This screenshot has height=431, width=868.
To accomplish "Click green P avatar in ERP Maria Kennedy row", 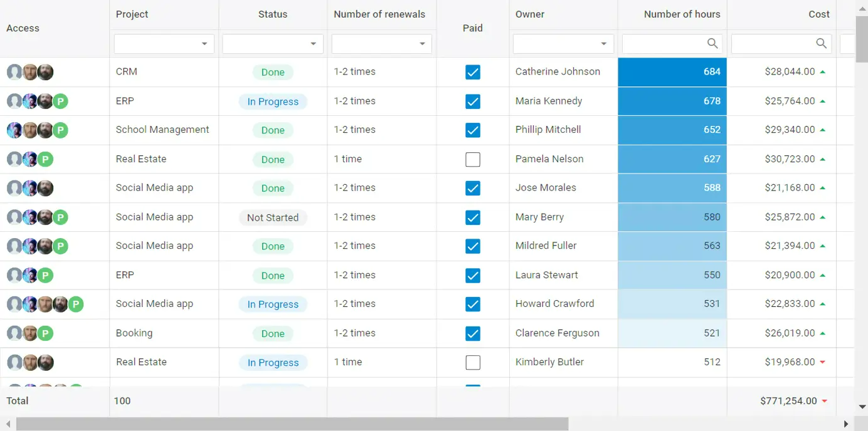I will (x=60, y=101).
